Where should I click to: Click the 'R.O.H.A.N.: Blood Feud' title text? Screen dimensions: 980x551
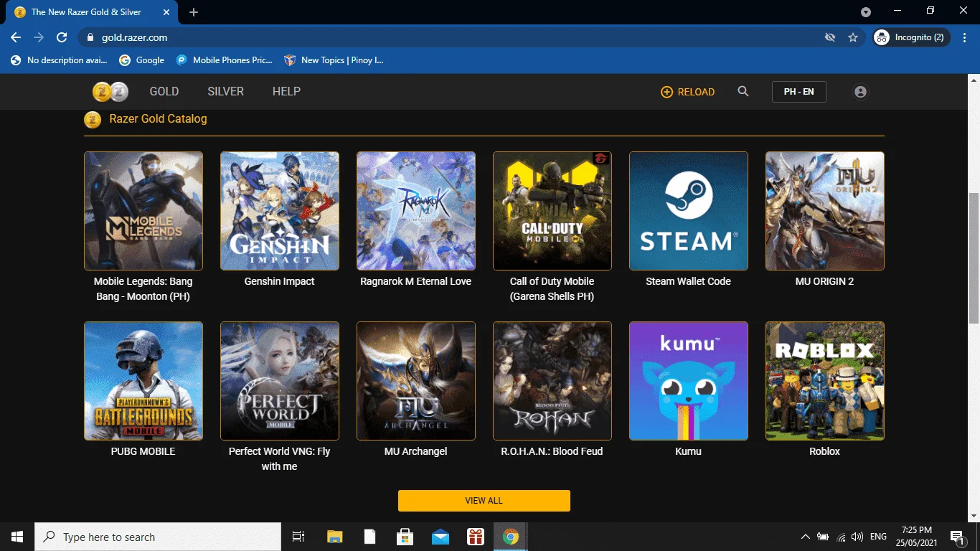pos(552,451)
